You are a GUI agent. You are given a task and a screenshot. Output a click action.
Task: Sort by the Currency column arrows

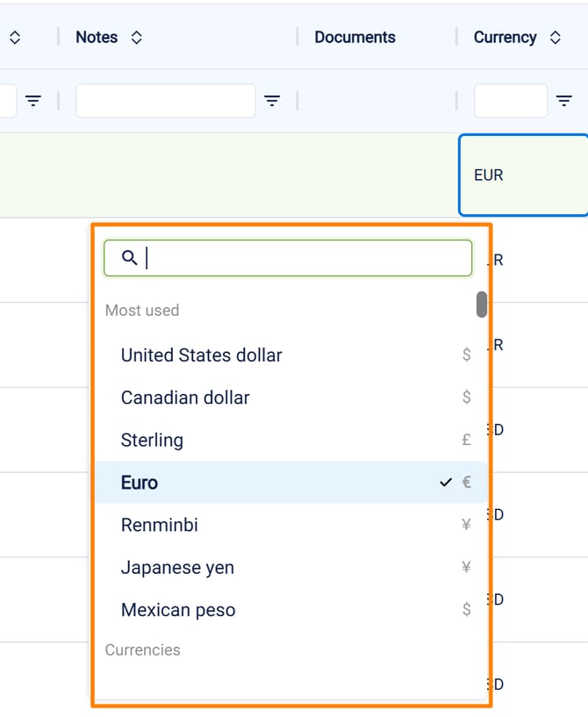tap(555, 38)
